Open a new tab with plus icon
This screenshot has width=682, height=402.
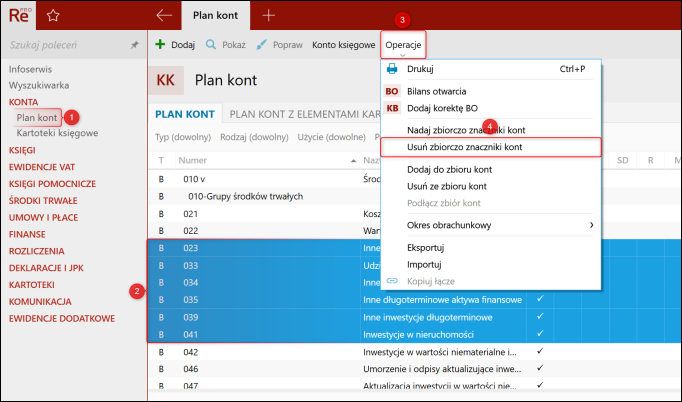point(268,15)
